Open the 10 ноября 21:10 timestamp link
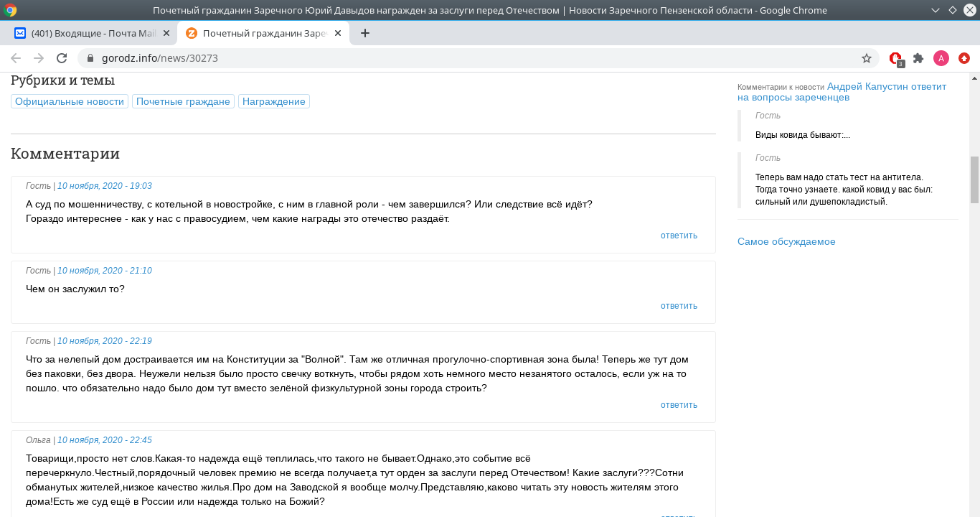Screen dimensions: 980x517 (105, 271)
